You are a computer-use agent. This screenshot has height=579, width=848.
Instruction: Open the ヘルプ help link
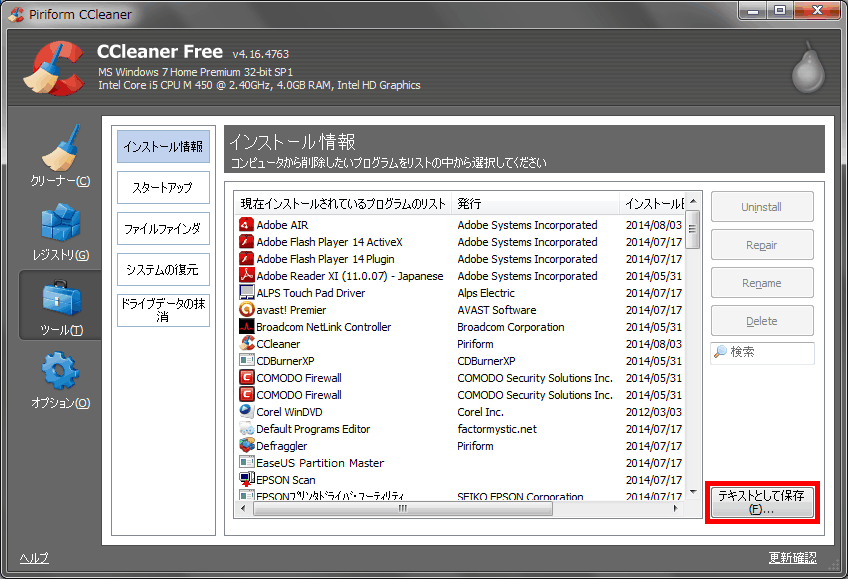tap(34, 558)
